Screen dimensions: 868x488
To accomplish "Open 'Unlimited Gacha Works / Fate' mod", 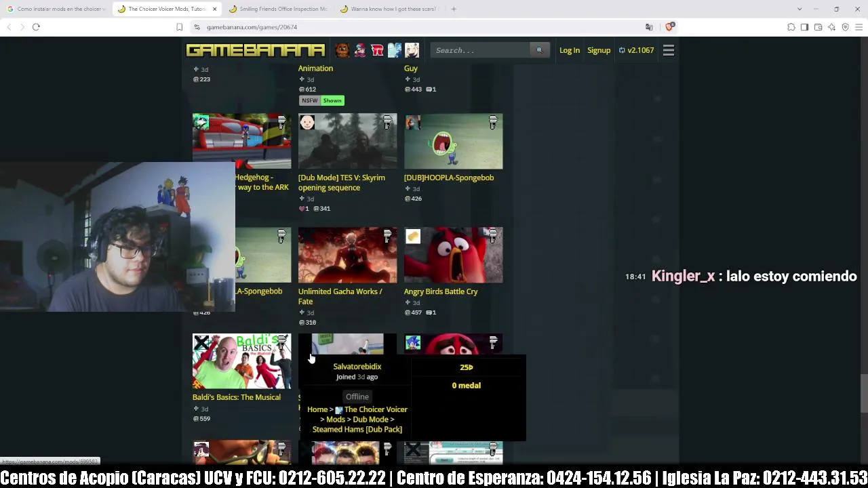I will 340,296.
